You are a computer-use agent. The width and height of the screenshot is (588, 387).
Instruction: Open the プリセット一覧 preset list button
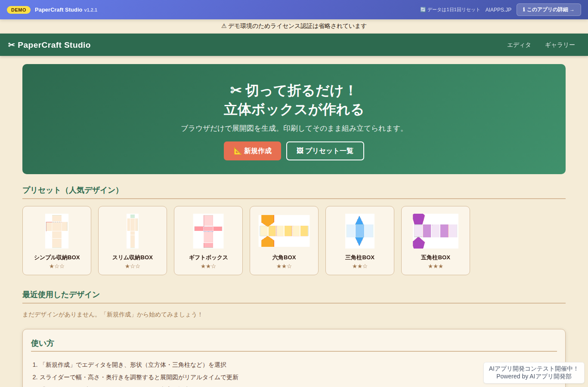pyautogui.click(x=325, y=151)
